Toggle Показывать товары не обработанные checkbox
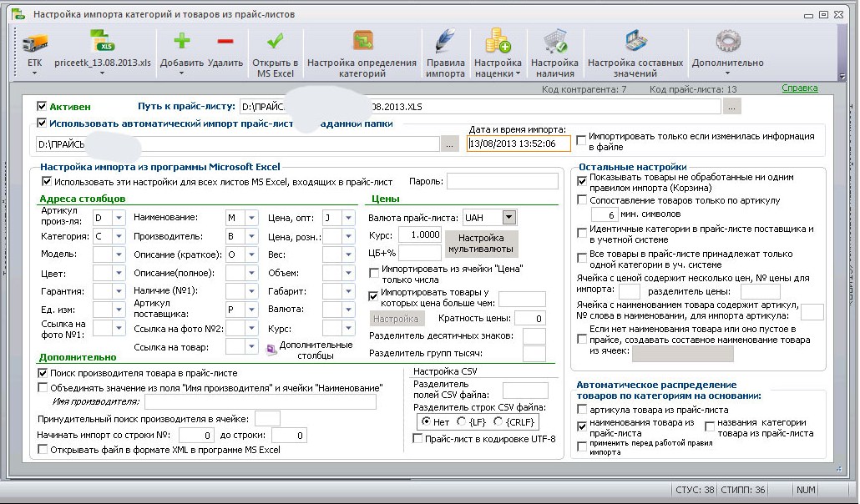Image resolution: width=860 pixels, height=504 pixels. pos(582,182)
